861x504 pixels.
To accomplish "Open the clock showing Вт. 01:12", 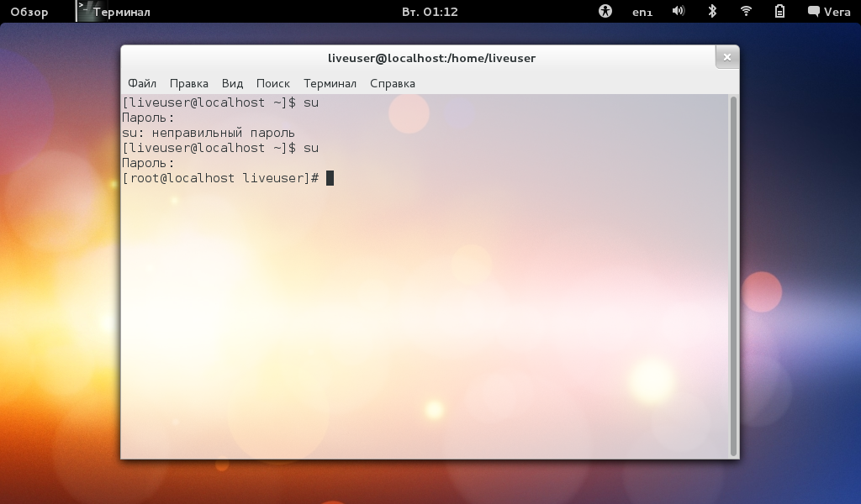I will coord(430,12).
